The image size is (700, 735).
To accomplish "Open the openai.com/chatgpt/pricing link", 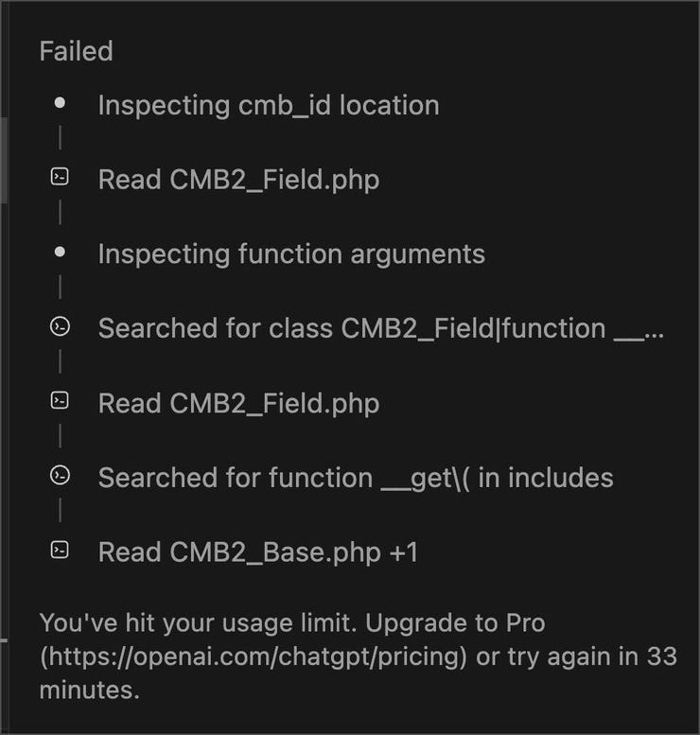I will click(x=253, y=656).
